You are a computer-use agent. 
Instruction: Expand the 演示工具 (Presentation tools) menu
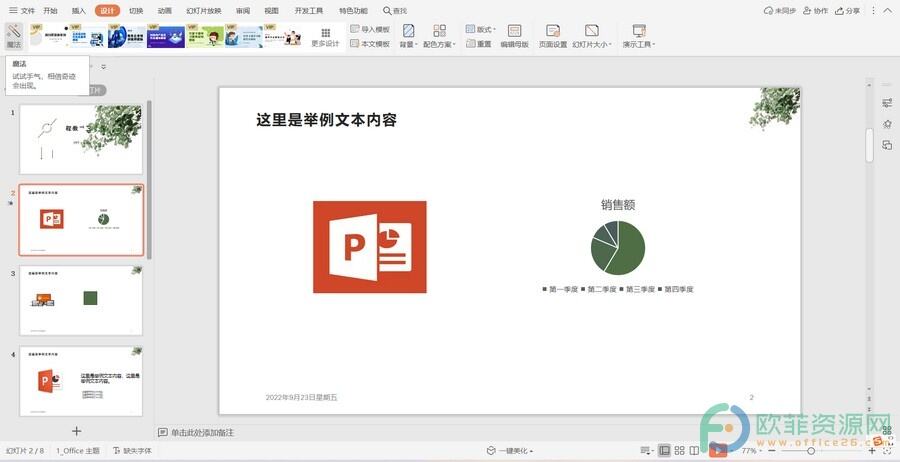[x=639, y=37]
